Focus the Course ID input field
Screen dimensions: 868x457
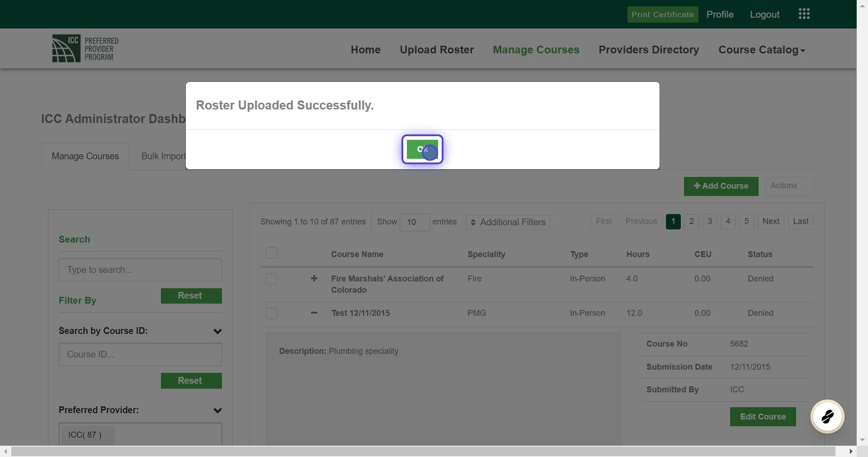140,354
